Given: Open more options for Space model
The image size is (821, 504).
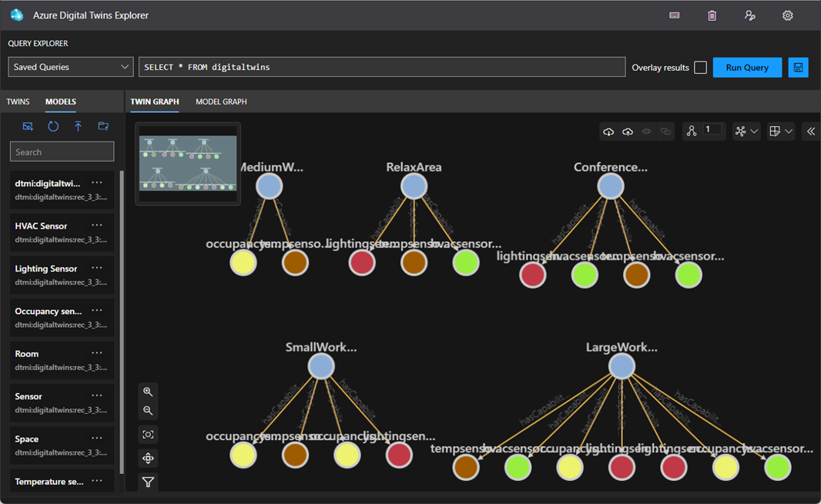Looking at the screenshot, I should point(97,438).
